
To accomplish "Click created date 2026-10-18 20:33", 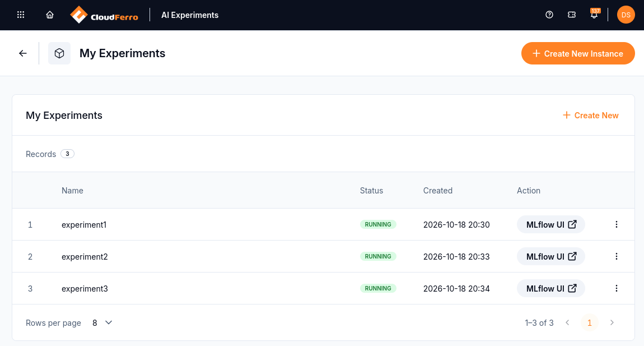I will click(x=456, y=257).
